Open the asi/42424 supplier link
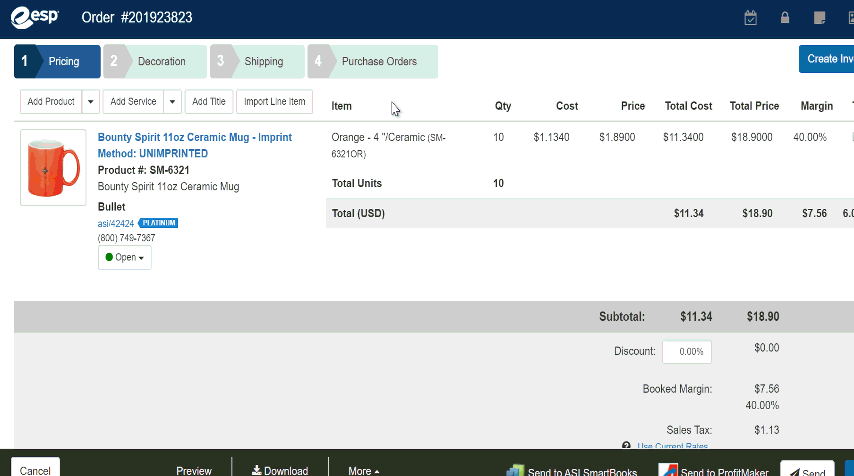 click(x=115, y=223)
